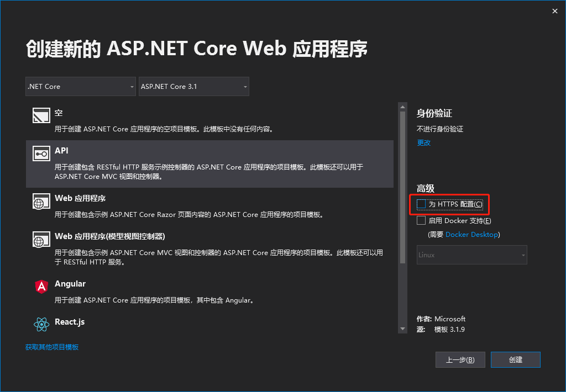Select the React.js template title

click(70, 322)
